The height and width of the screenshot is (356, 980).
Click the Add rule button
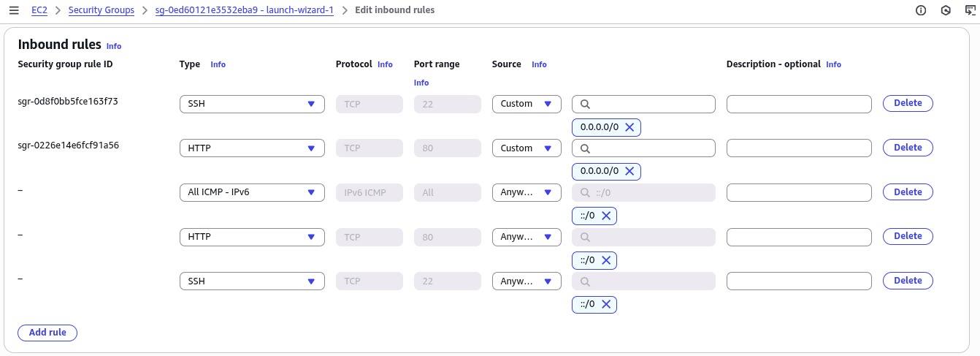[47, 333]
